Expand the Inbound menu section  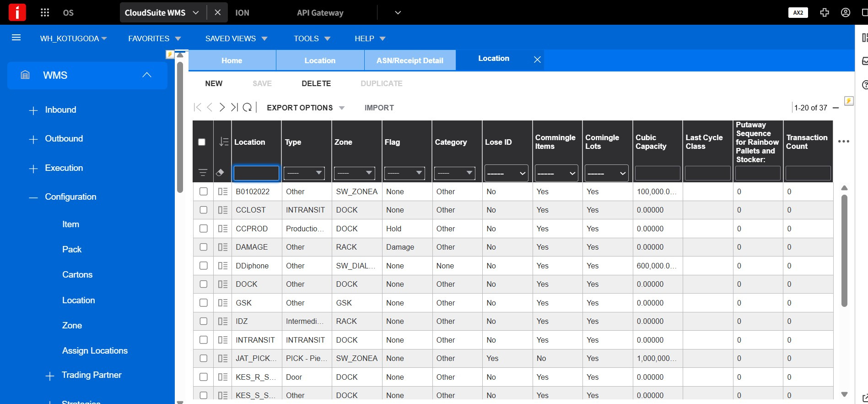click(53, 110)
